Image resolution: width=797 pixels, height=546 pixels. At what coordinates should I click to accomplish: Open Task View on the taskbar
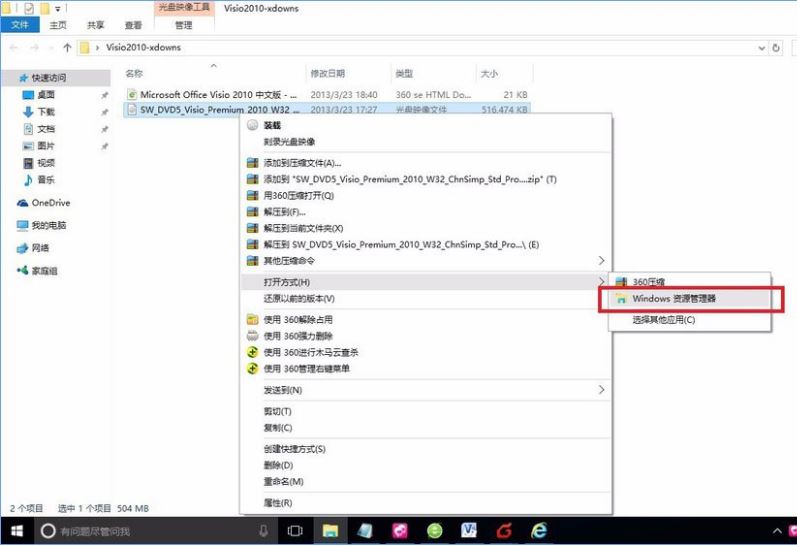tap(295, 531)
